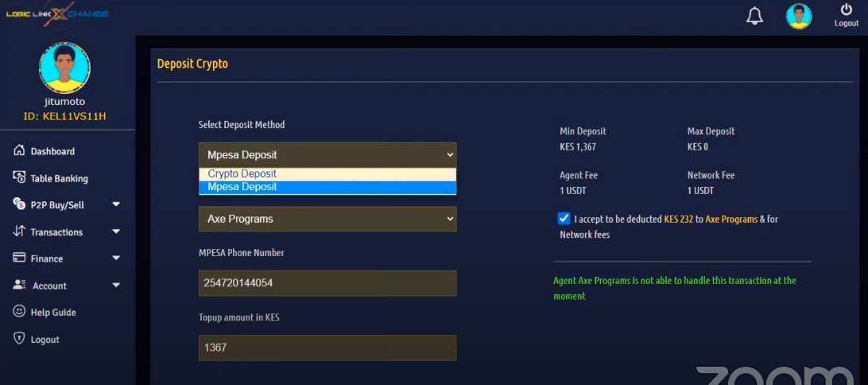Click the Topup amount in KES field

(x=327, y=348)
